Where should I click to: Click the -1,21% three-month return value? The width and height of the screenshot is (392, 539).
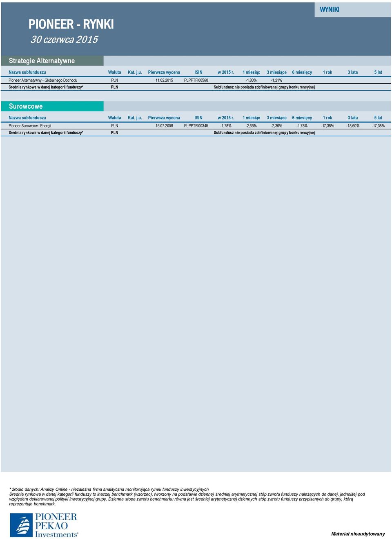(x=276, y=80)
